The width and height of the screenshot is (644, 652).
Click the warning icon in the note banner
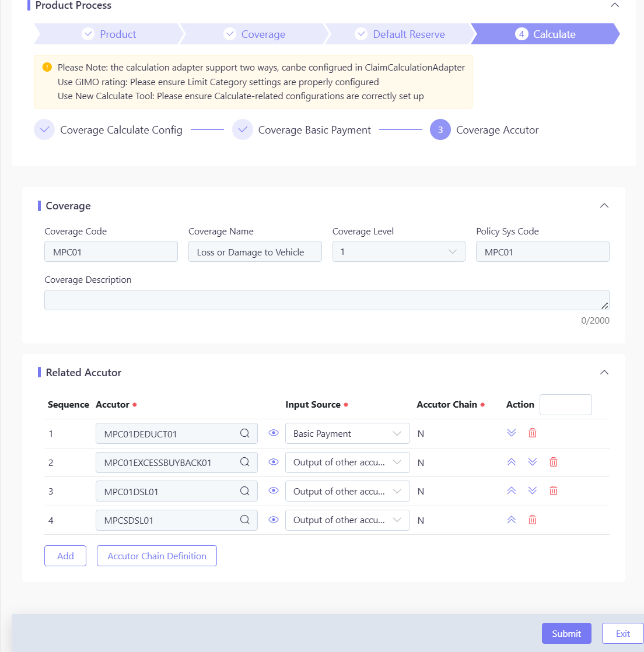click(47, 67)
